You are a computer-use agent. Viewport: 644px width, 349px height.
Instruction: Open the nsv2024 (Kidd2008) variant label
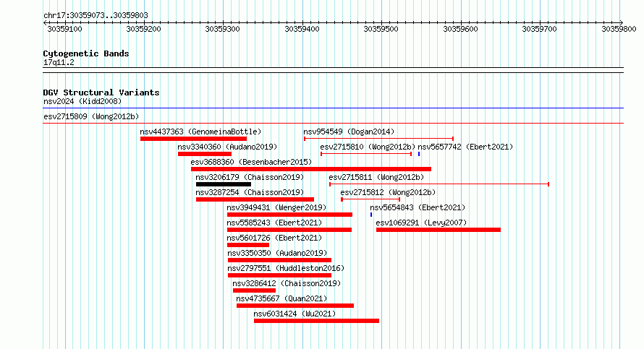click(82, 101)
